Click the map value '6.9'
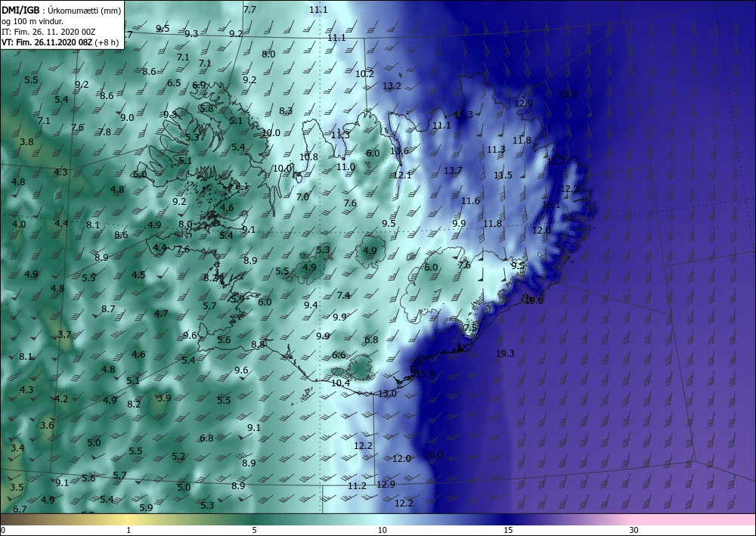The image size is (756, 536). click(199, 85)
